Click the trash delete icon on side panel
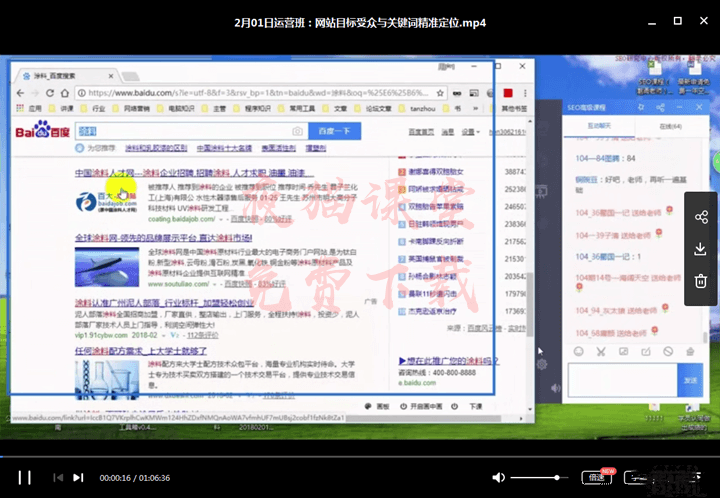This screenshot has height=498, width=720. pyautogui.click(x=701, y=280)
